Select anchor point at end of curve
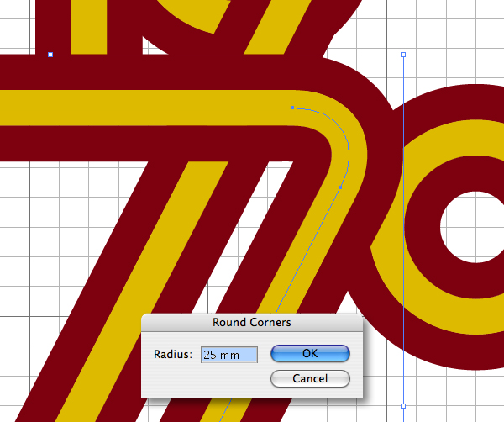 pyautogui.click(x=340, y=187)
